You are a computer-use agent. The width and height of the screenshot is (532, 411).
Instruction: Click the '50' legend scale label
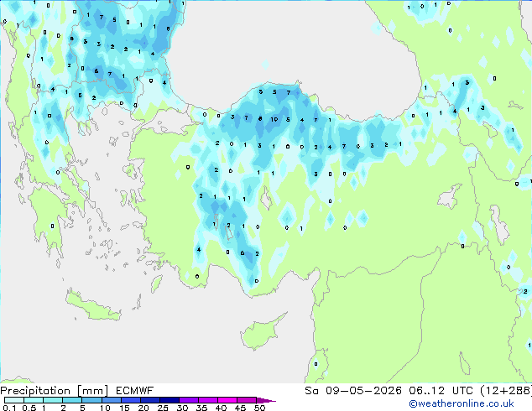[x=260, y=408]
